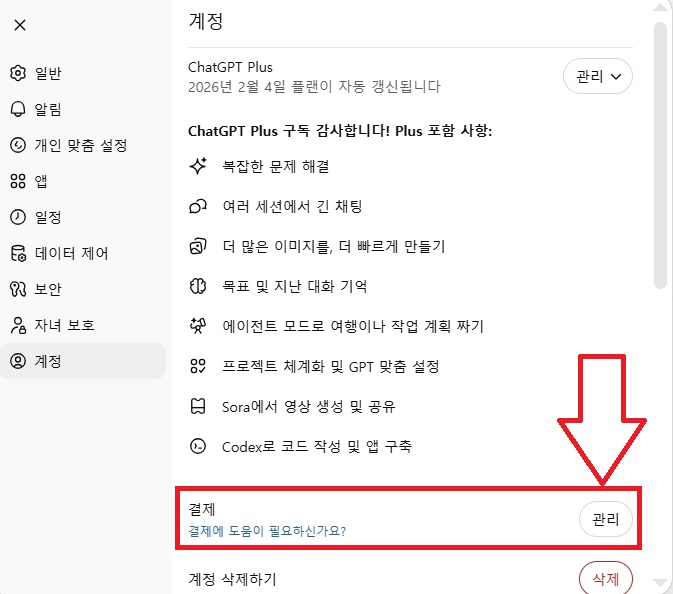
Task: Click the clock icon for 일정
Action: (x=18, y=217)
